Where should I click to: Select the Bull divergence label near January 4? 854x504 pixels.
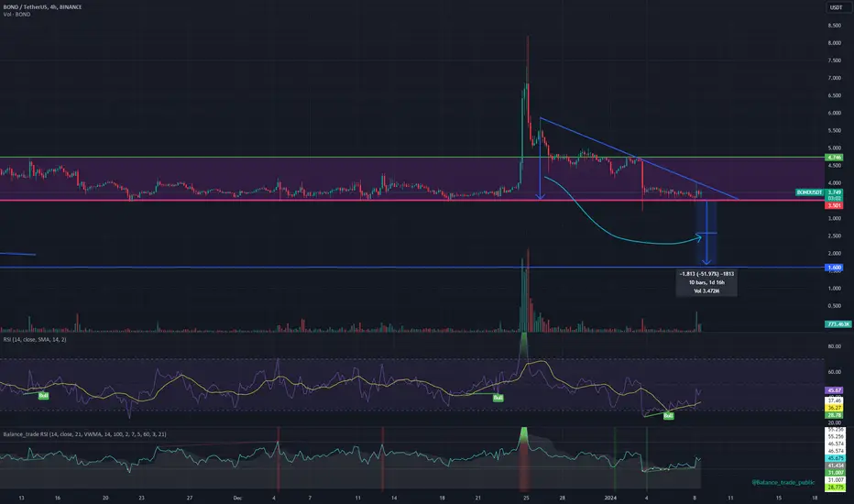tap(668, 416)
